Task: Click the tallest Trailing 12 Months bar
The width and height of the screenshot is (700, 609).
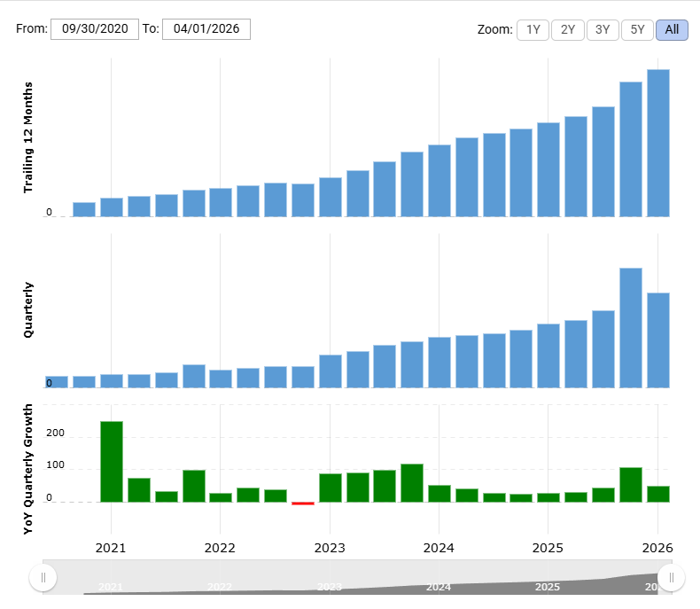Action: coord(658,143)
